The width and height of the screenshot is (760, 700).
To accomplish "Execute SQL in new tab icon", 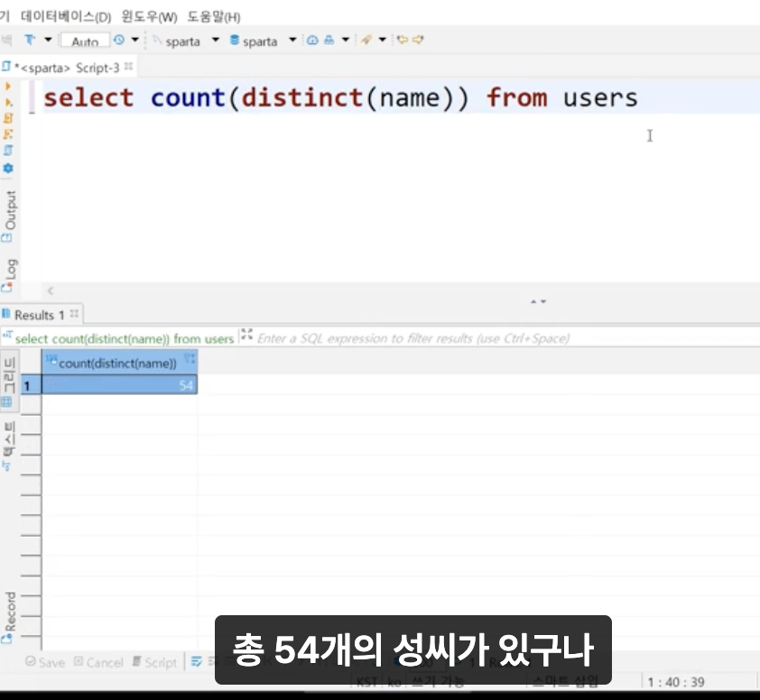I will click(8, 102).
